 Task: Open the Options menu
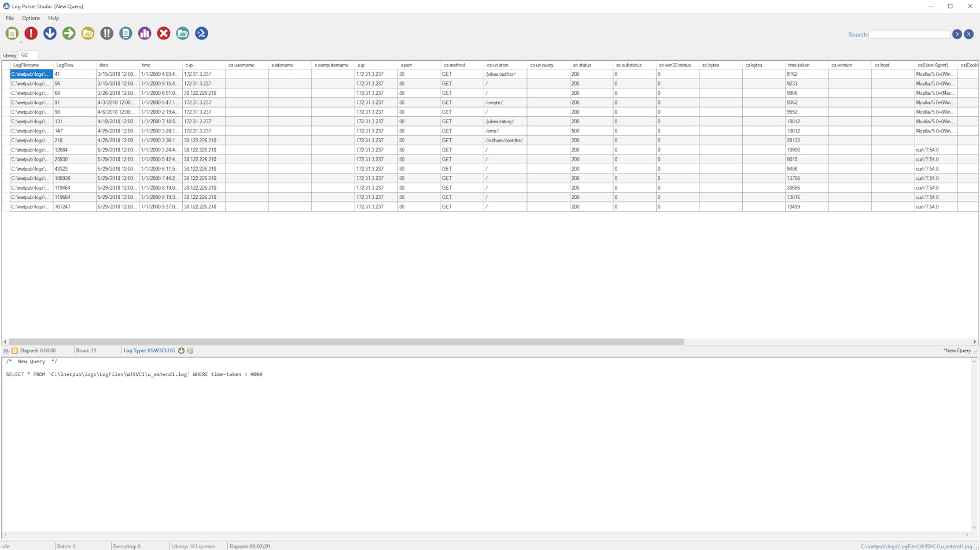pos(31,18)
